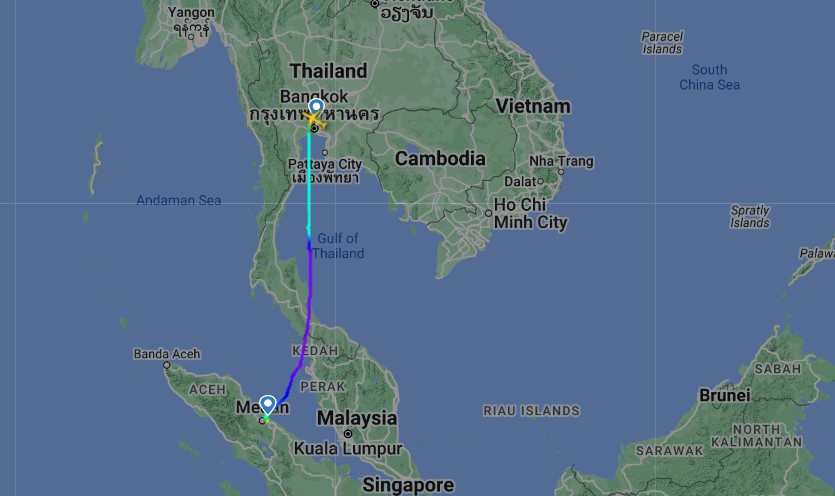Select the origin pin marker at Medan
The image size is (835, 496).
267,405
